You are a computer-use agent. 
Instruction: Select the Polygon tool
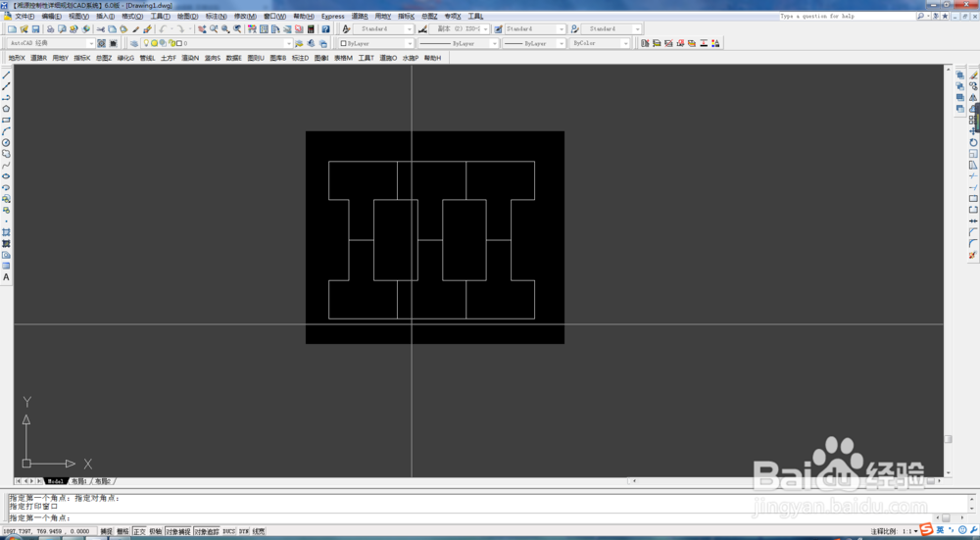[6, 109]
